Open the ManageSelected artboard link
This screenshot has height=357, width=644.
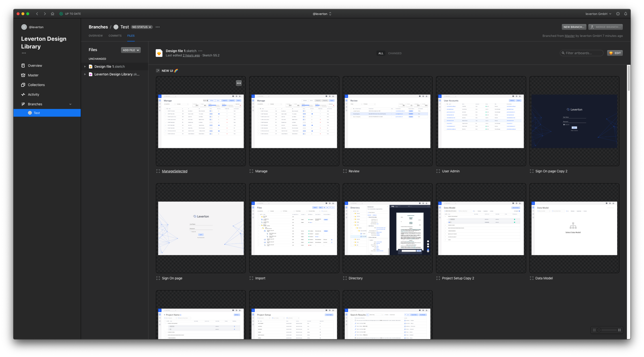(x=174, y=171)
